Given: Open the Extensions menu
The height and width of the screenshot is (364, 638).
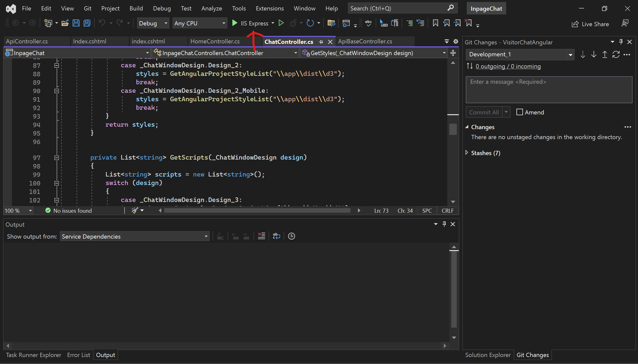Looking at the screenshot, I should point(270,8).
